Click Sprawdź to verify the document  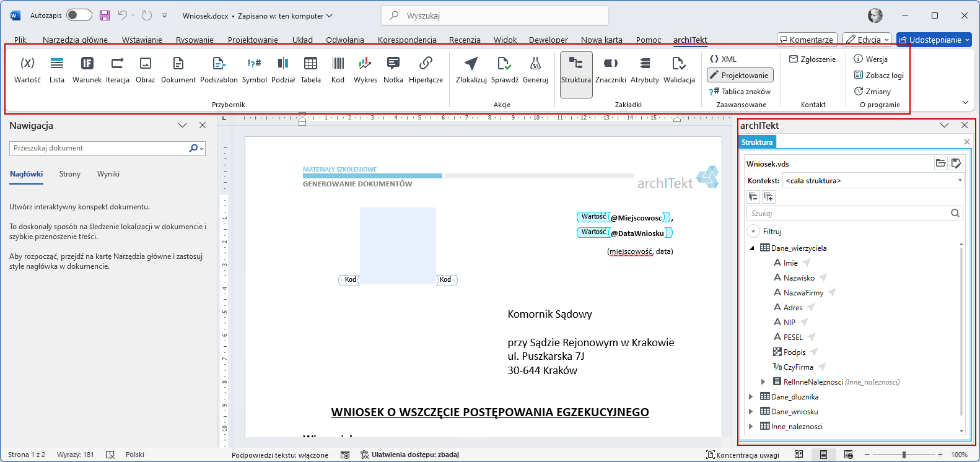(x=504, y=69)
